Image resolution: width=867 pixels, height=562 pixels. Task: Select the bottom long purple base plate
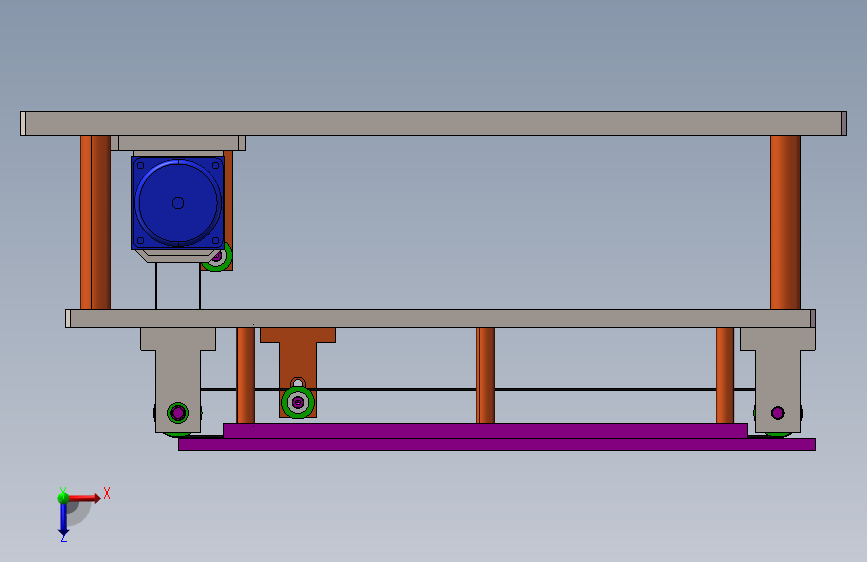(x=497, y=444)
